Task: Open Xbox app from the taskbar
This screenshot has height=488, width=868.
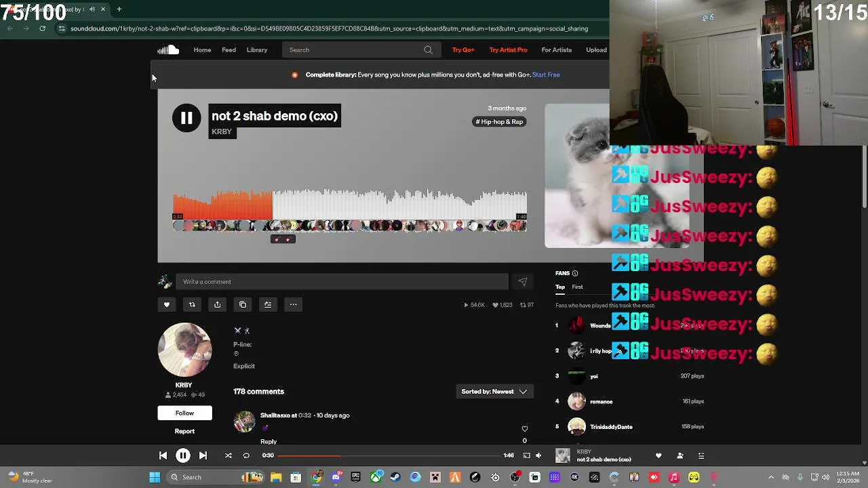Action: [376, 477]
